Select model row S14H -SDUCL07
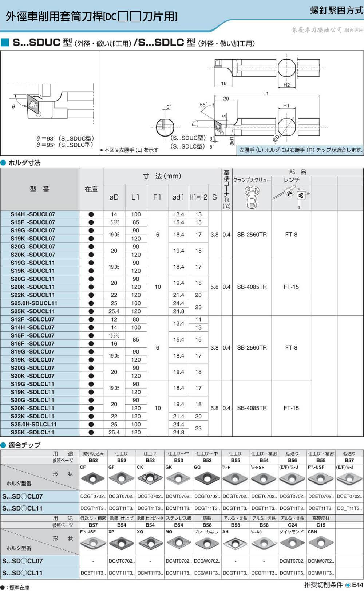Image resolution: width=364 pixels, height=591 pixels. (x=40, y=214)
